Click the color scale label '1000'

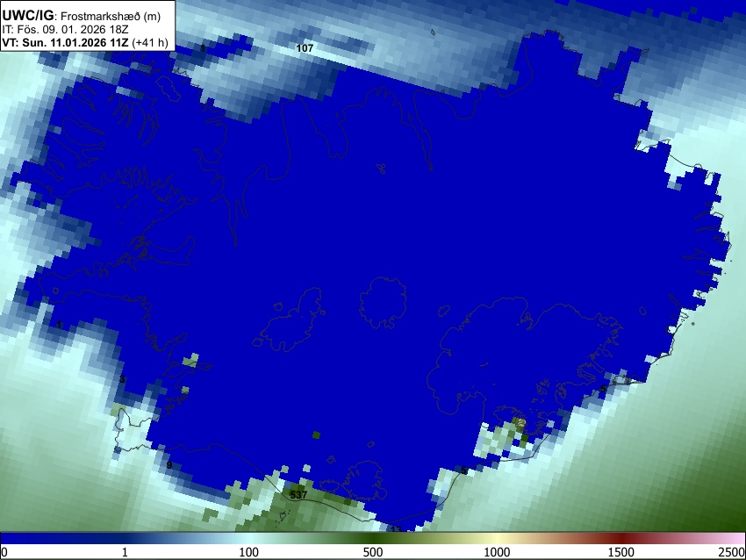497,552
